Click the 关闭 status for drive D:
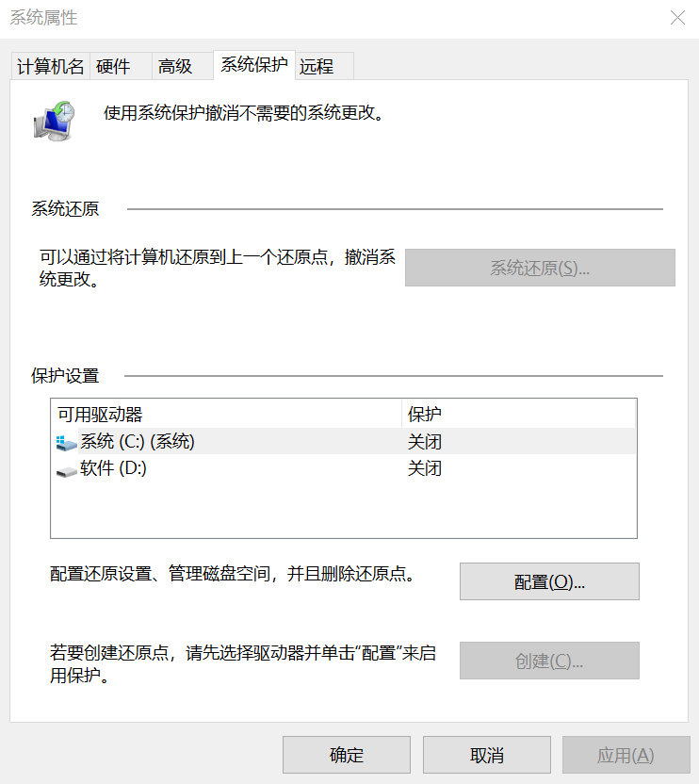 [x=425, y=468]
